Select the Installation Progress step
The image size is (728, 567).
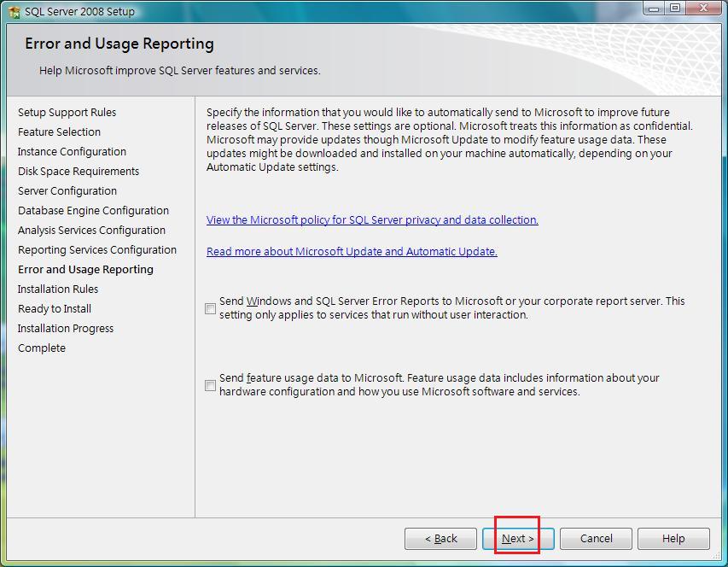coord(66,328)
